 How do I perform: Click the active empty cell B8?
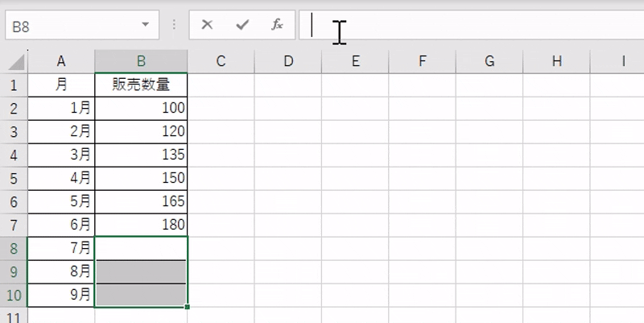point(141,249)
